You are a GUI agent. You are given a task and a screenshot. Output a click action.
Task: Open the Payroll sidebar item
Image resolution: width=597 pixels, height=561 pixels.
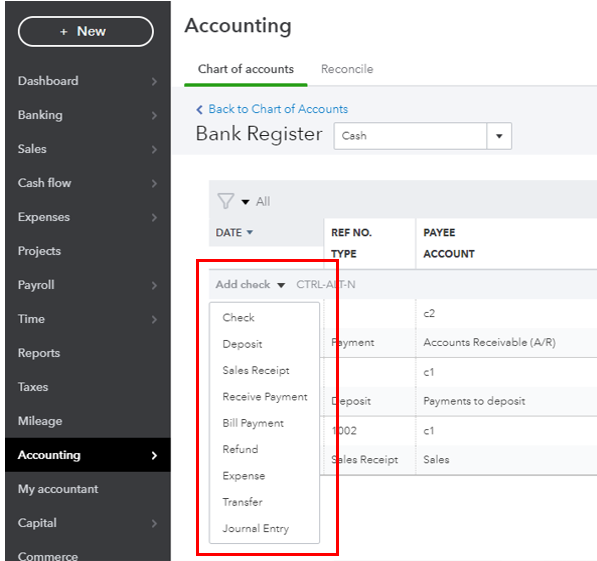(36, 285)
